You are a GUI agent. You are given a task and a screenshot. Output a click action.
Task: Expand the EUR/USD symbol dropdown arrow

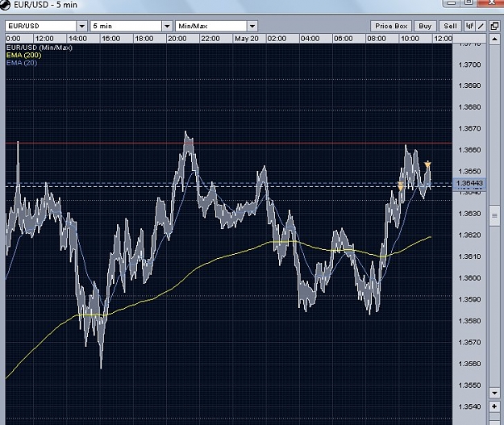point(82,26)
